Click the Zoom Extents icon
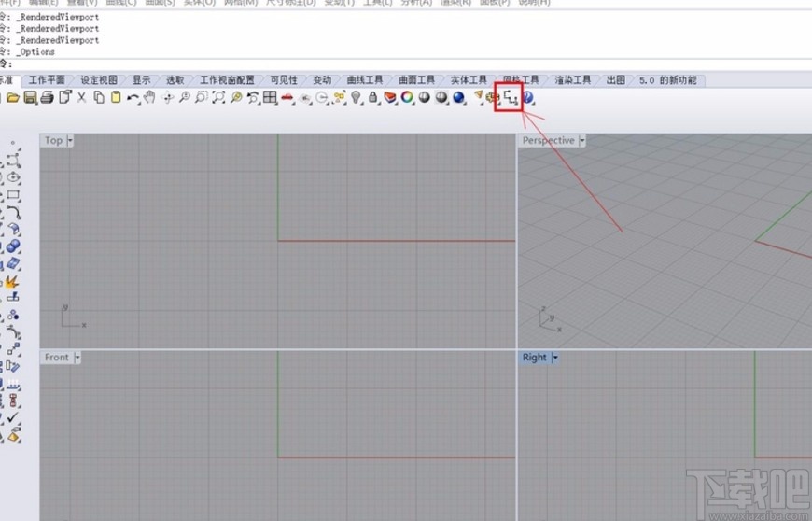Image resolution: width=812 pixels, height=521 pixels. click(218, 97)
